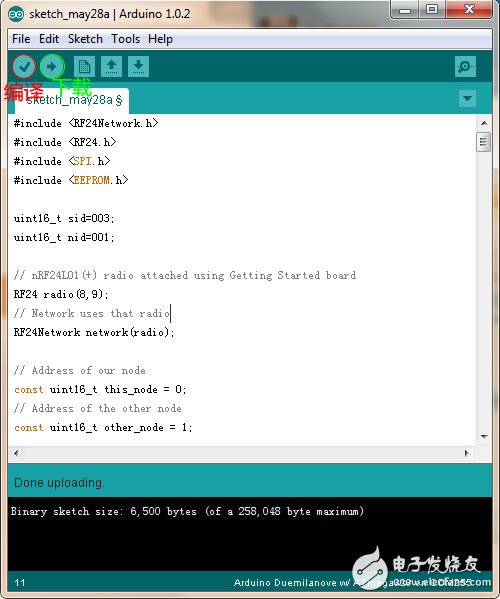Screen dimensions: 500x599
Task: Create a new sketch with New icon
Action: click(x=84, y=67)
